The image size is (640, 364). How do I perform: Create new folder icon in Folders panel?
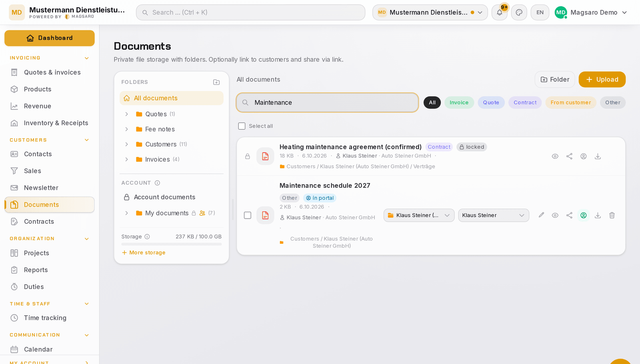click(x=216, y=82)
